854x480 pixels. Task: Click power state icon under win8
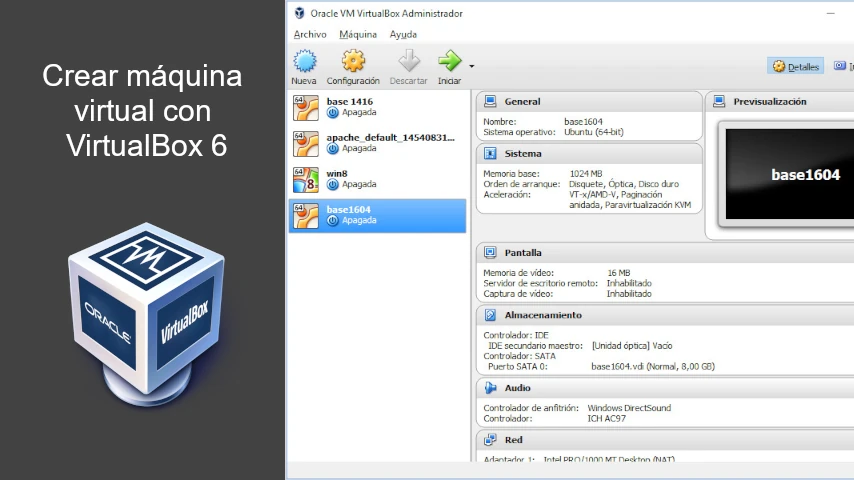[333, 185]
